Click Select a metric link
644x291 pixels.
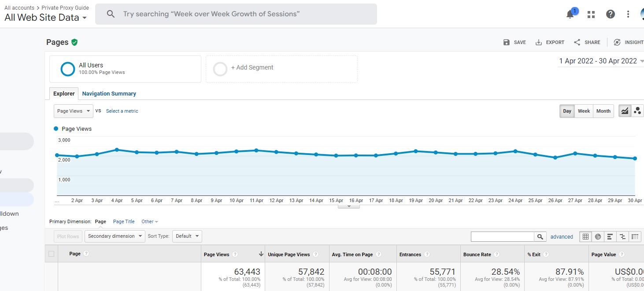[122, 111]
